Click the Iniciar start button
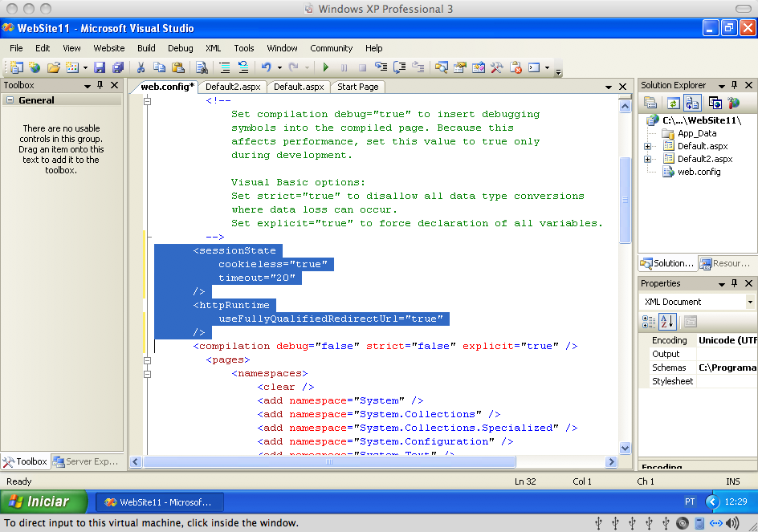 [x=43, y=502]
